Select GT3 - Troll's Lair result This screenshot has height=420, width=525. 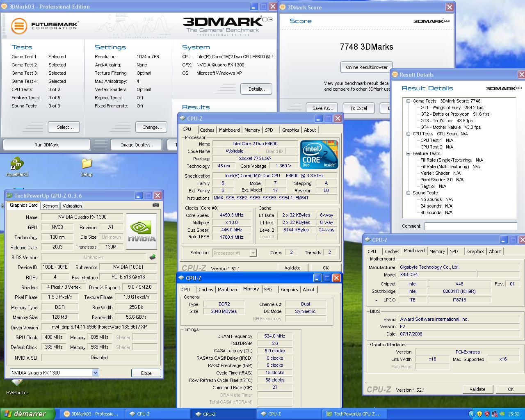(447, 121)
